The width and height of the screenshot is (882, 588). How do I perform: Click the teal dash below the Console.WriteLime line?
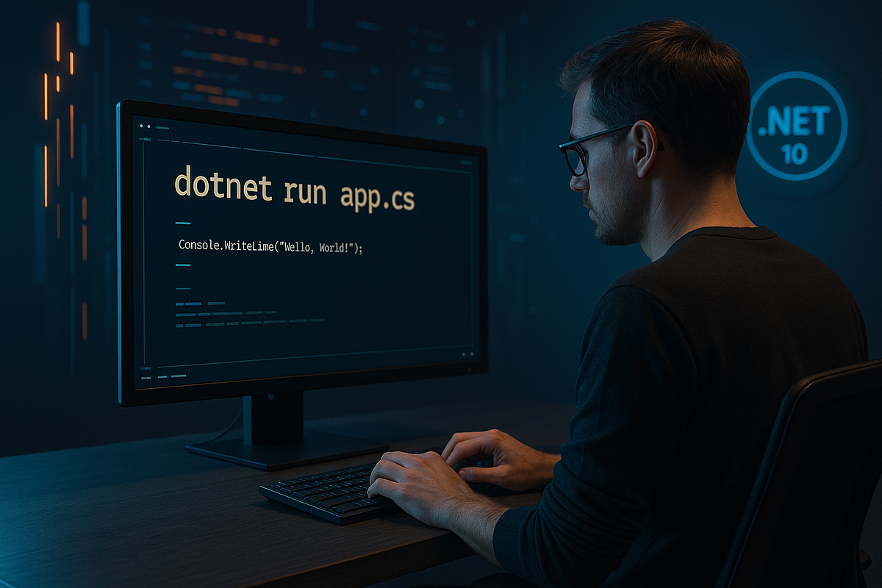click(x=183, y=265)
